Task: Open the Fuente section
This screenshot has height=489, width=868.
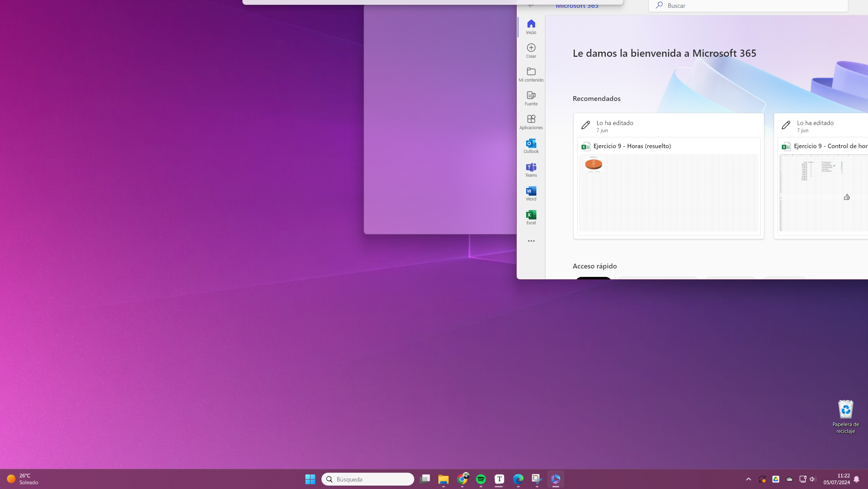Action: click(x=531, y=98)
